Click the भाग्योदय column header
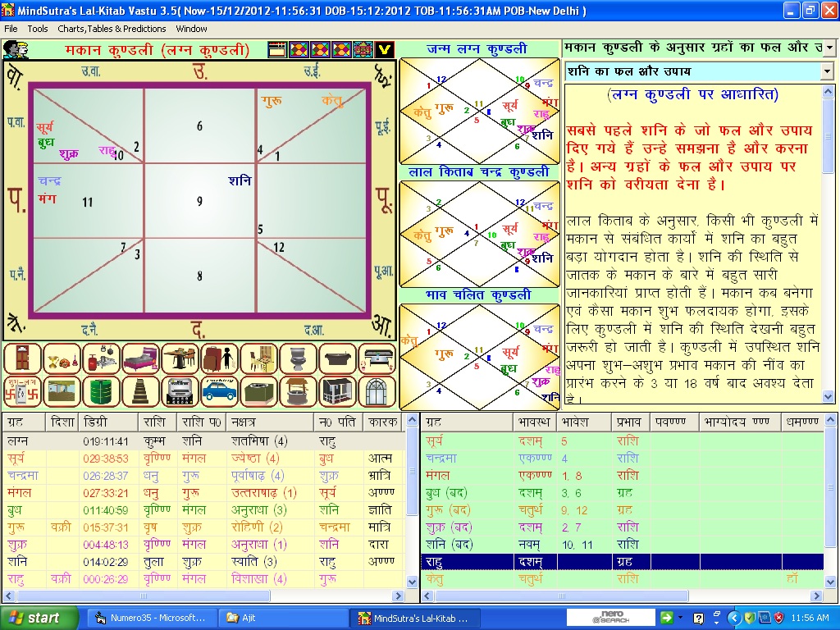Image resolution: width=840 pixels, height=630 pixels. pyautogui.click(x=741, y=422)
